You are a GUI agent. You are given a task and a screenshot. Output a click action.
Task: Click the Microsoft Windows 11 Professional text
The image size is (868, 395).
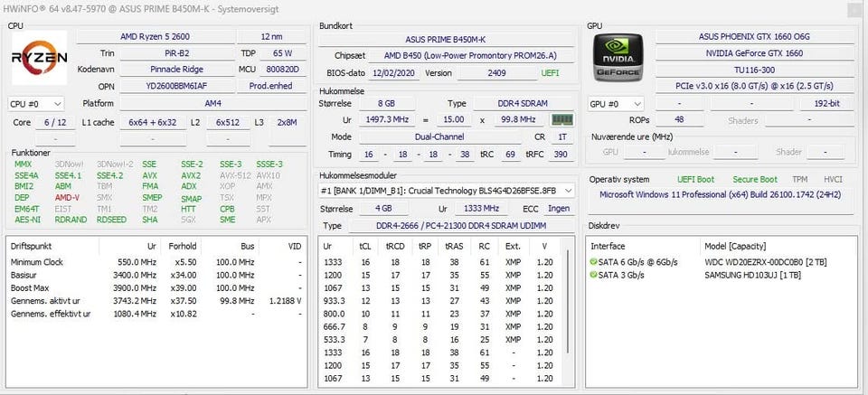pyautogui.click(x=722, y=194)
